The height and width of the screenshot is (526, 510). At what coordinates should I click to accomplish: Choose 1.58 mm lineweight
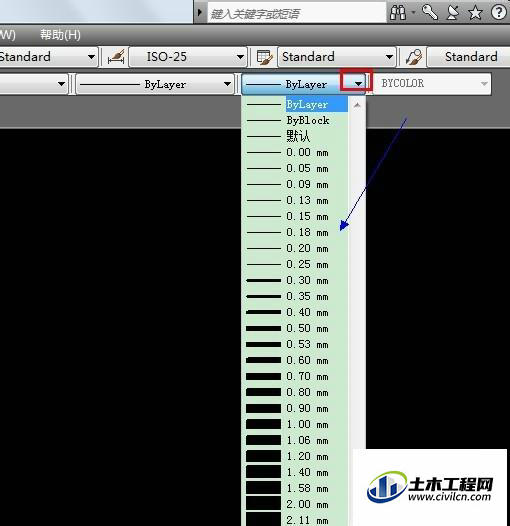(x=295, y=488)
